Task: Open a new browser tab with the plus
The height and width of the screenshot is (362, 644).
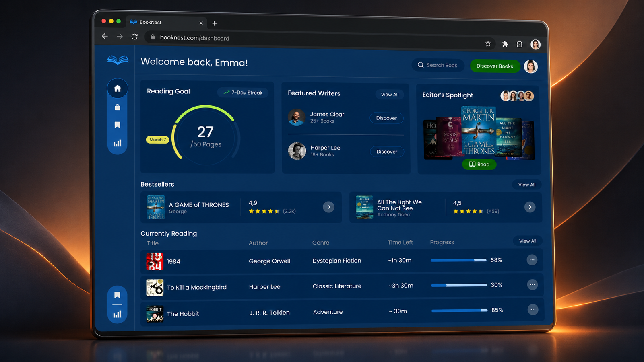Action: (x=215, y=23)
